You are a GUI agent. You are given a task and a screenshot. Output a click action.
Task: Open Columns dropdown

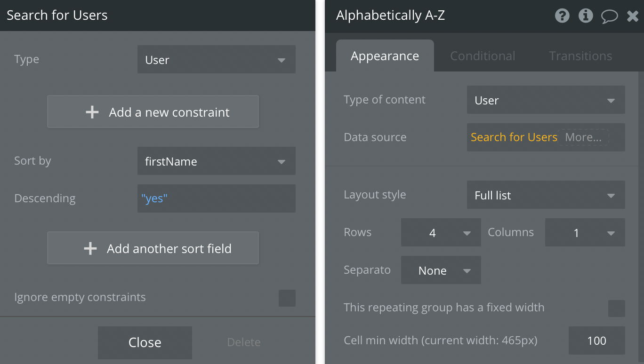click(x=585, y=232)
